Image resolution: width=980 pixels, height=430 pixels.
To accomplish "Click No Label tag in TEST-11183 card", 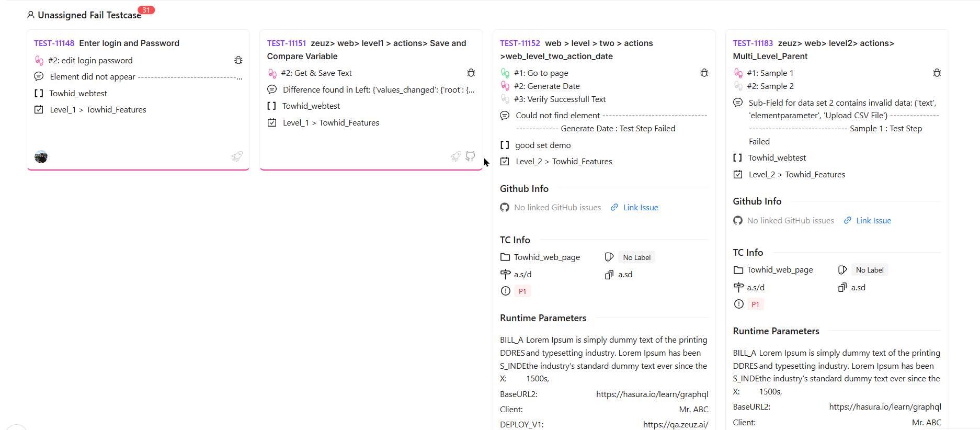I will click(x=870, y=270).
